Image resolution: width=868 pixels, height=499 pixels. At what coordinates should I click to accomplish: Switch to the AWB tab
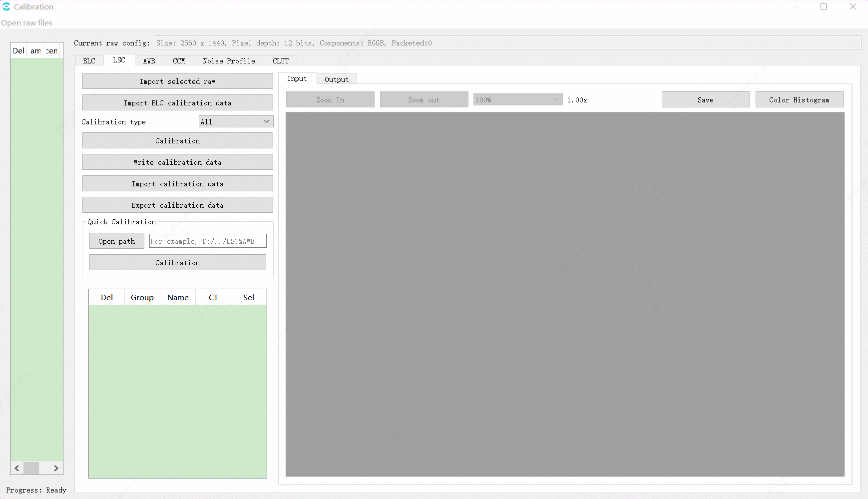tap(149, 60)
